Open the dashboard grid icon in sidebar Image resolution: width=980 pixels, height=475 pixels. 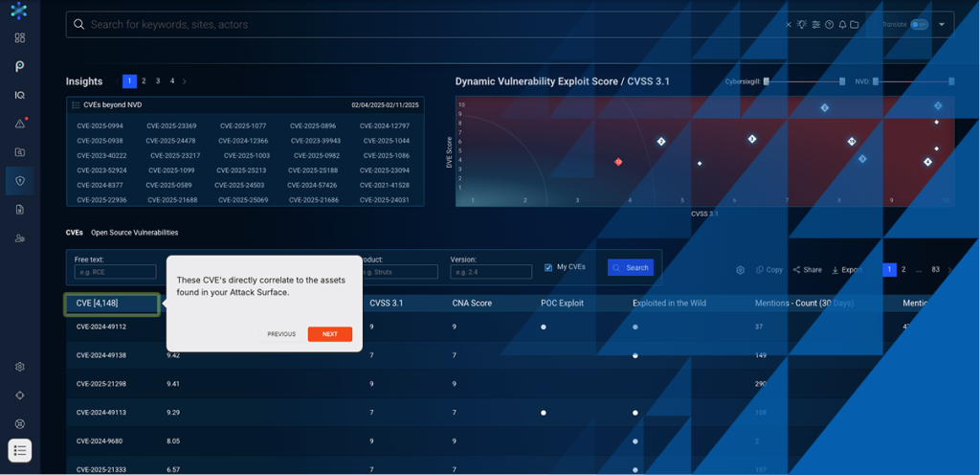[x=20, y=37]
